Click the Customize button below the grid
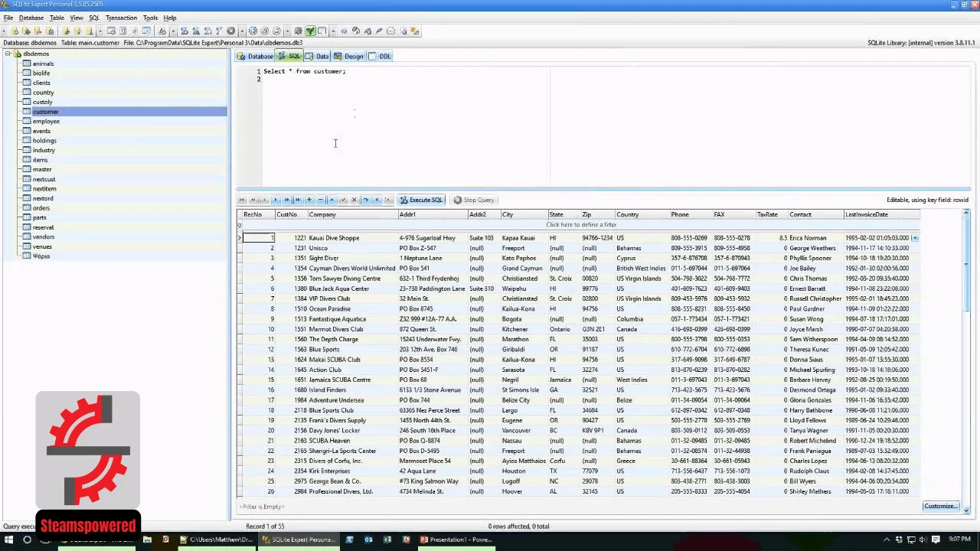This screenshot has width=980, height=551. tap(941, 506)
